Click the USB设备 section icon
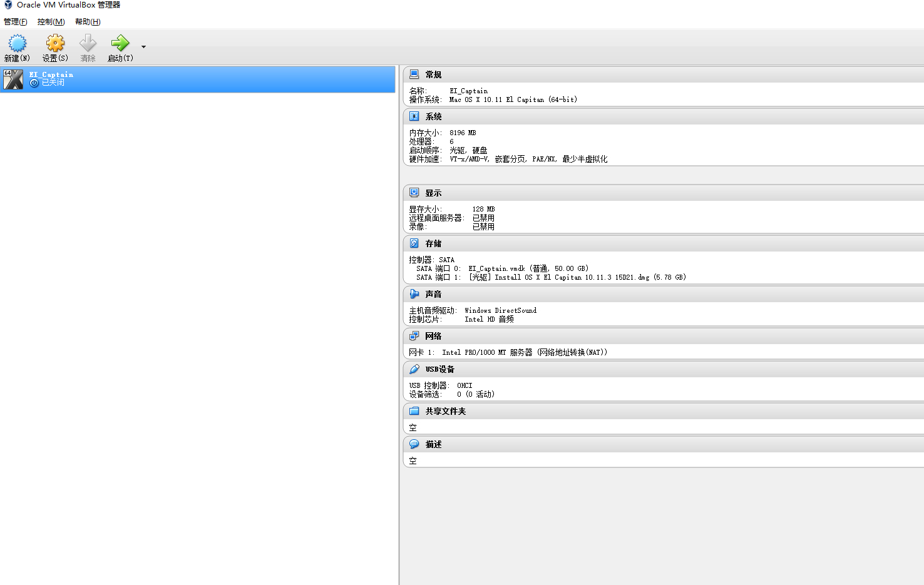This screenshot has height=585, width=924. click(x=414, y=369)
